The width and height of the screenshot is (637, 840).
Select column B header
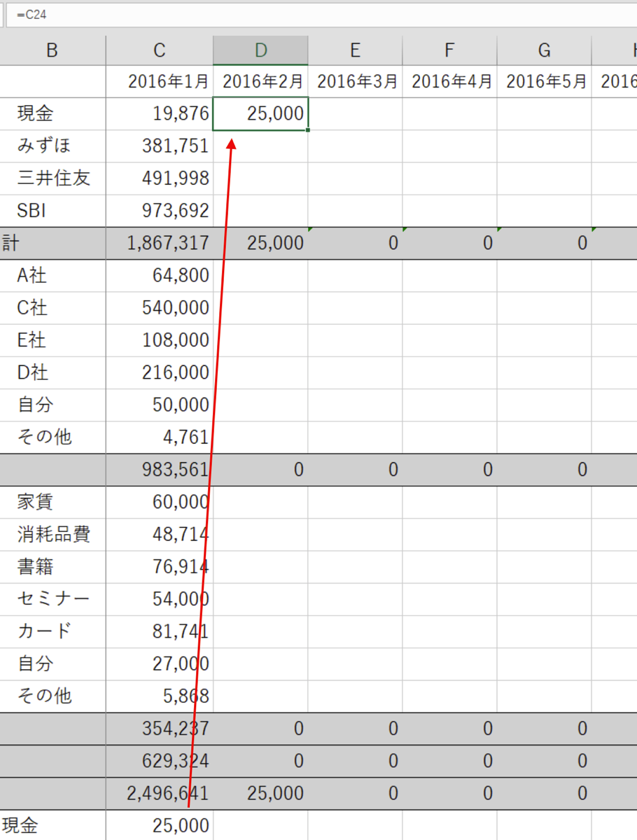[52, 50]
